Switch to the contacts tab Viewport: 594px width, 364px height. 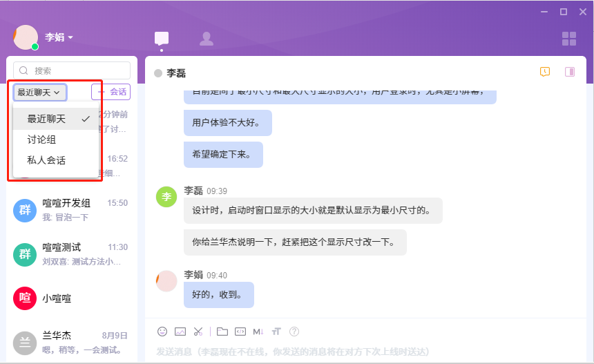(206, 39)
